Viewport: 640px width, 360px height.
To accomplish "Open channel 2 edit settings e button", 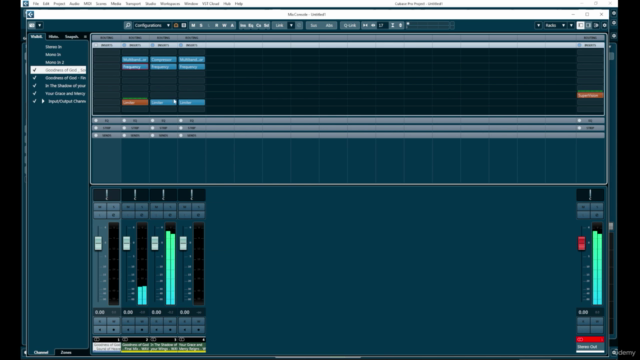I will [142, 215].
